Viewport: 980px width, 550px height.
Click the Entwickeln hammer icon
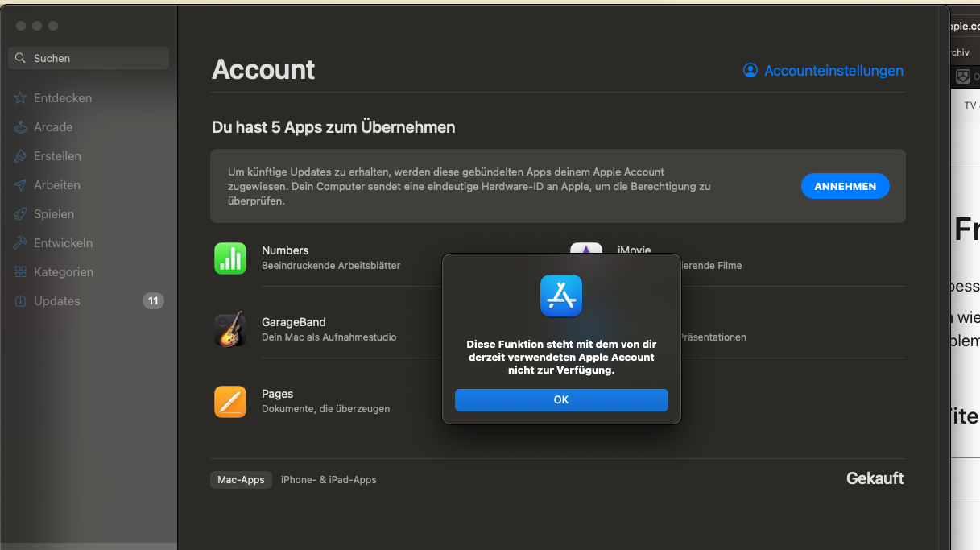(x=20, y=243)
